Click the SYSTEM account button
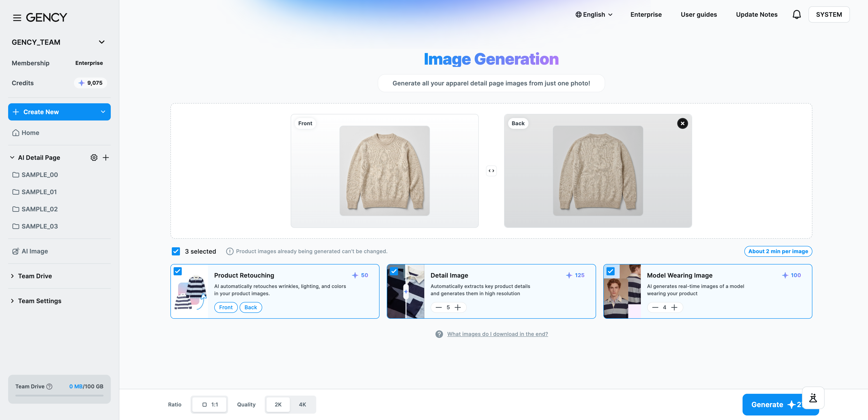868x420 pixels. pyautogui.click(x=829, y=14)
